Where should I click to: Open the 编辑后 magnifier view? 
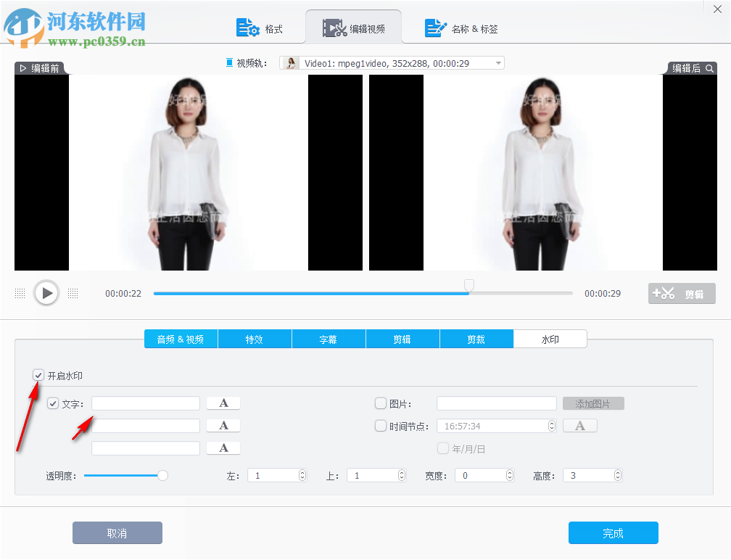pos(709,67)
